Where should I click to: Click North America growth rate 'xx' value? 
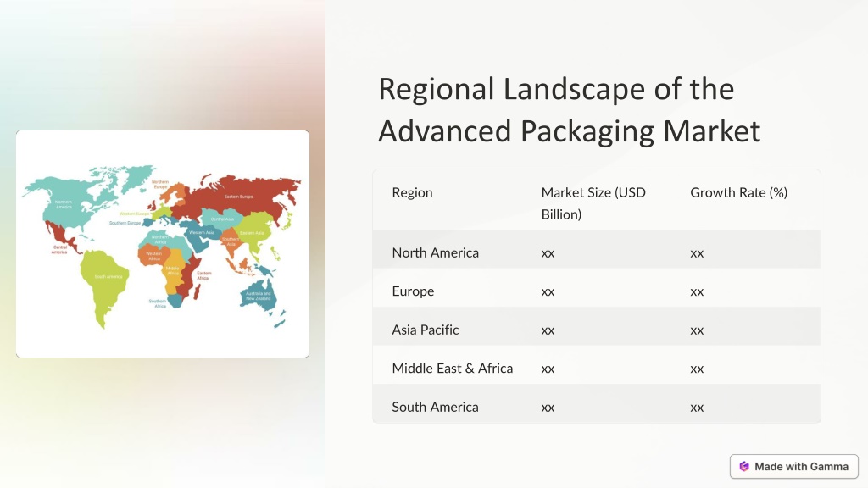point(697,253)
